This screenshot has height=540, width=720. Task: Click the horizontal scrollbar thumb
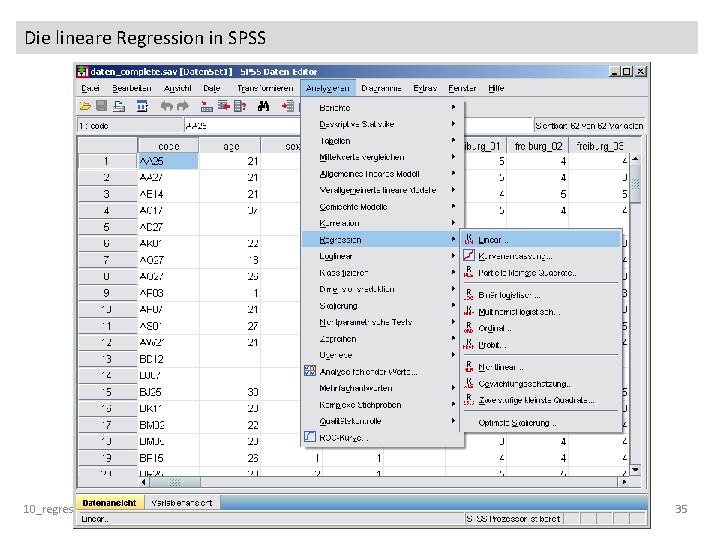coord(175,482)
